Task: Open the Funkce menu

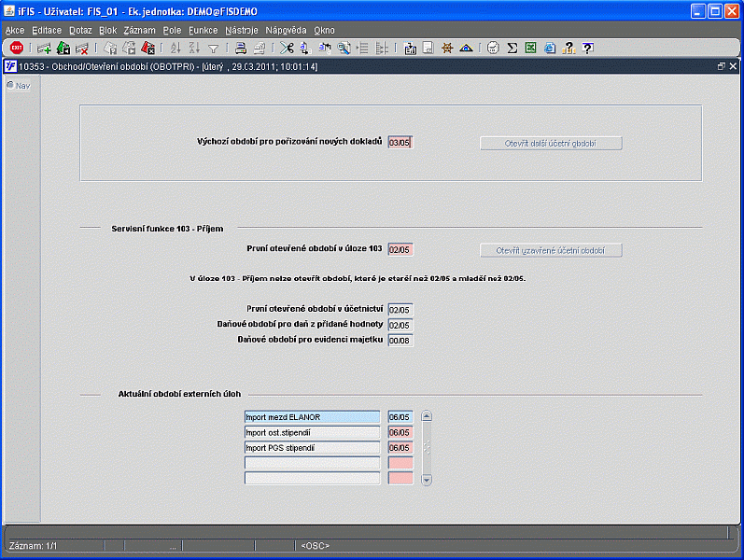Action: pos(204,31)
